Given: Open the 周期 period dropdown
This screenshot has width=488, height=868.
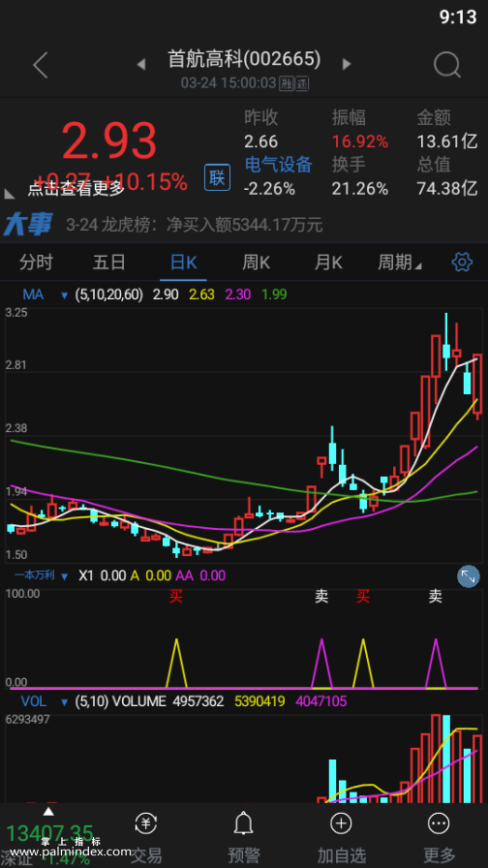Looking at the screenshot, I should tap(400, 262).
